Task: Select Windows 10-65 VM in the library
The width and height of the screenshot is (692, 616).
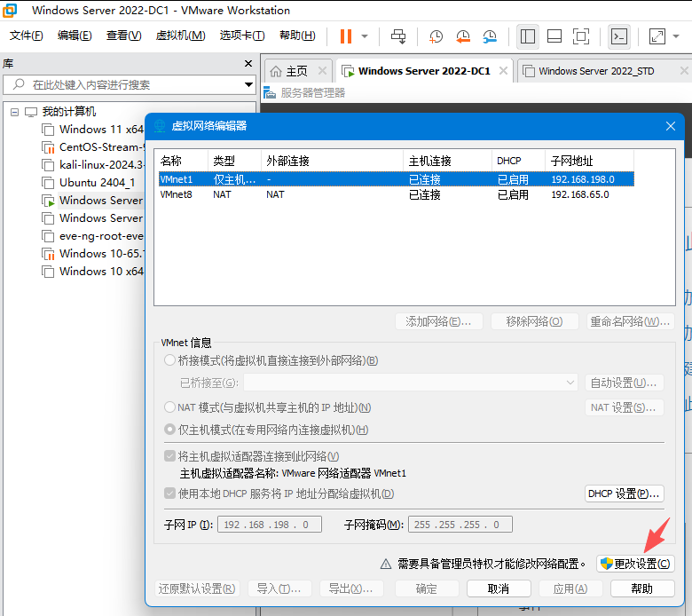Action: pyautogui.click(x=101, y=254)
